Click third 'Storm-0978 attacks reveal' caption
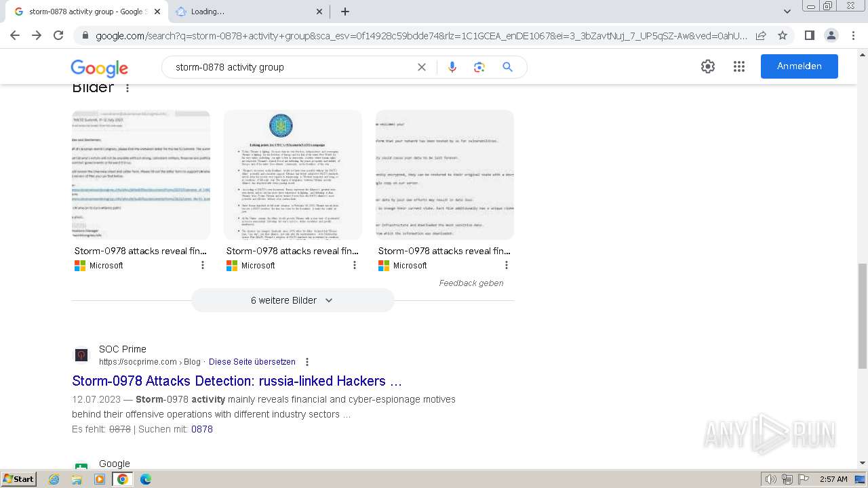 [x=445, y=251]
